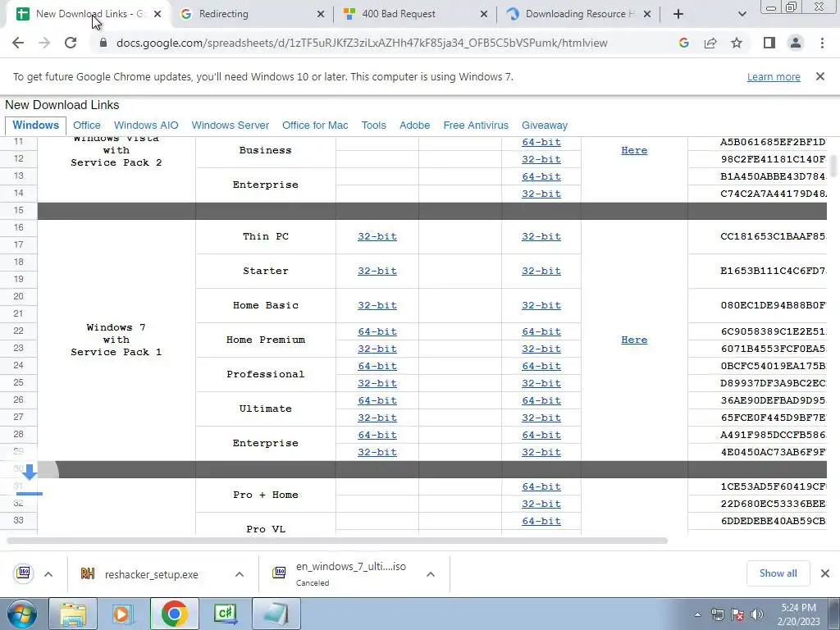840x630 pixels.
Task: Open the Windows Server sheet tab
Action: coord(231,126)
